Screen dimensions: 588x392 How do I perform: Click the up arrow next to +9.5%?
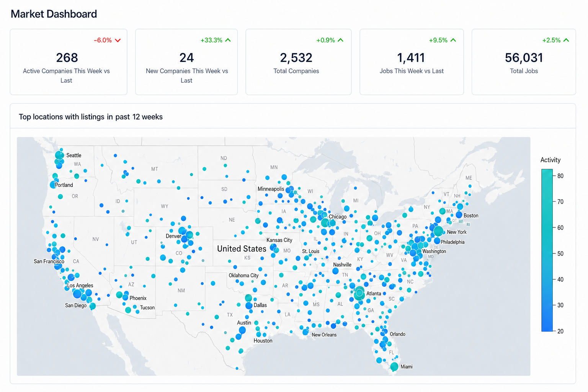tap(453, 40)
